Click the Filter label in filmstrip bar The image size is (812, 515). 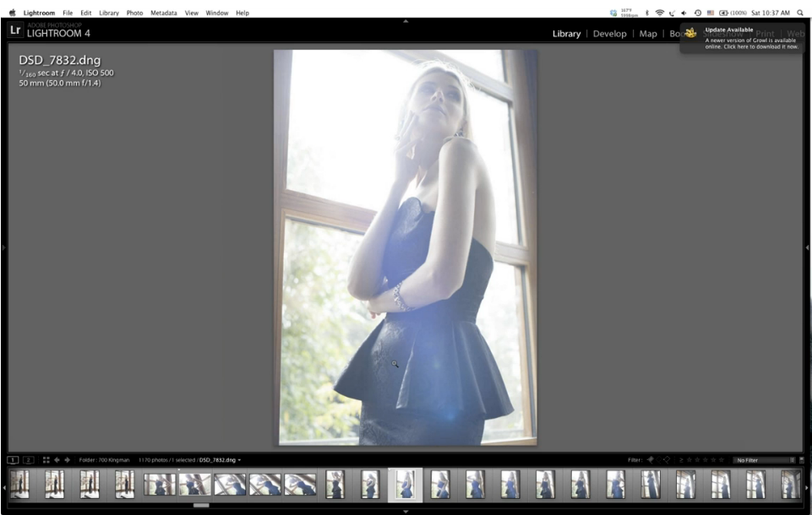point(635,460)
